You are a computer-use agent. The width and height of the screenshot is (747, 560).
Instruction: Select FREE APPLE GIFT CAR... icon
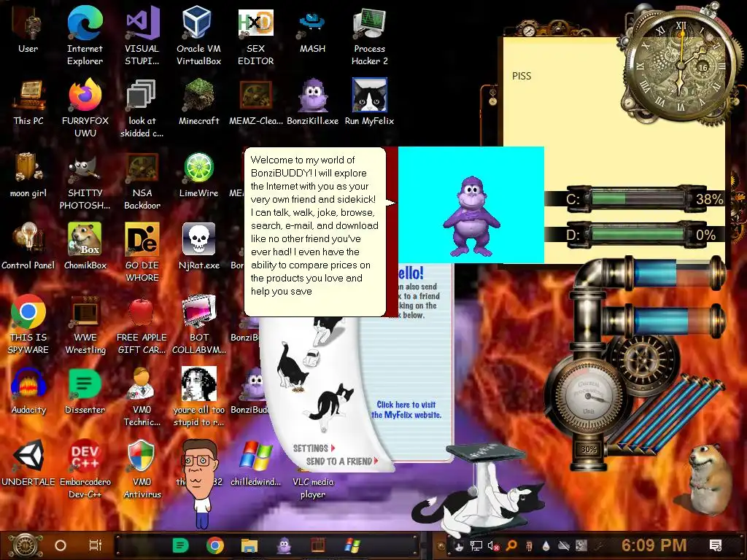click(x=142, y=324)
